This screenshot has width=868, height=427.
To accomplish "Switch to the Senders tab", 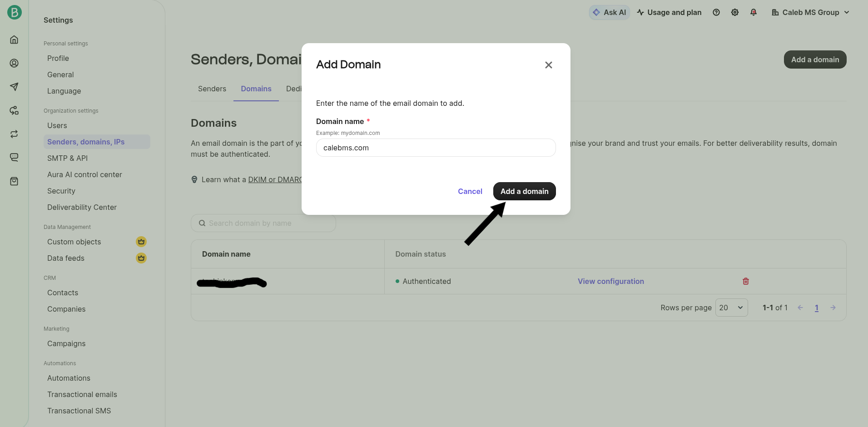I will point(212,89).
